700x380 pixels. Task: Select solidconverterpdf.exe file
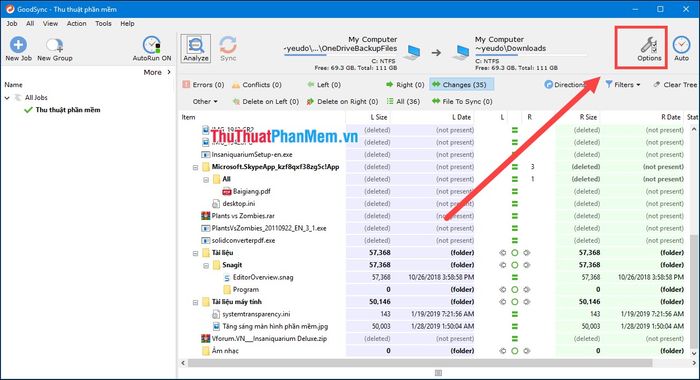click(x=243, y=241)
